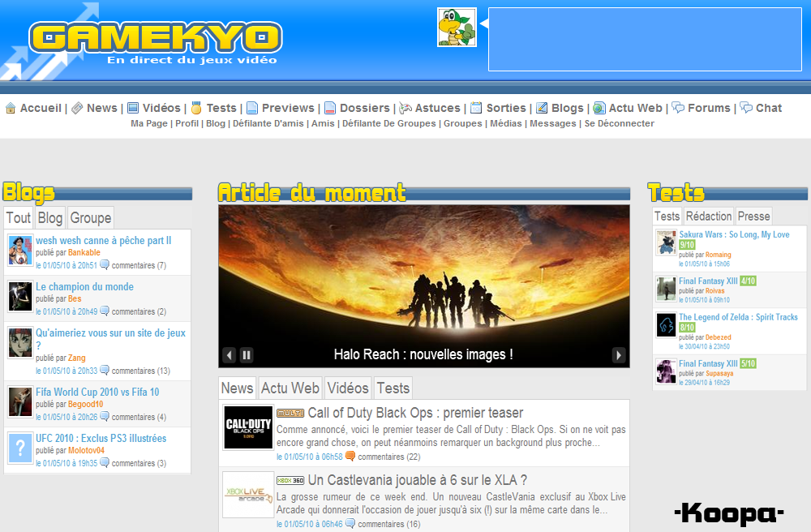
Task: Select the Rédaction tab in Tests panel
Action: click(x=709, y=216)
